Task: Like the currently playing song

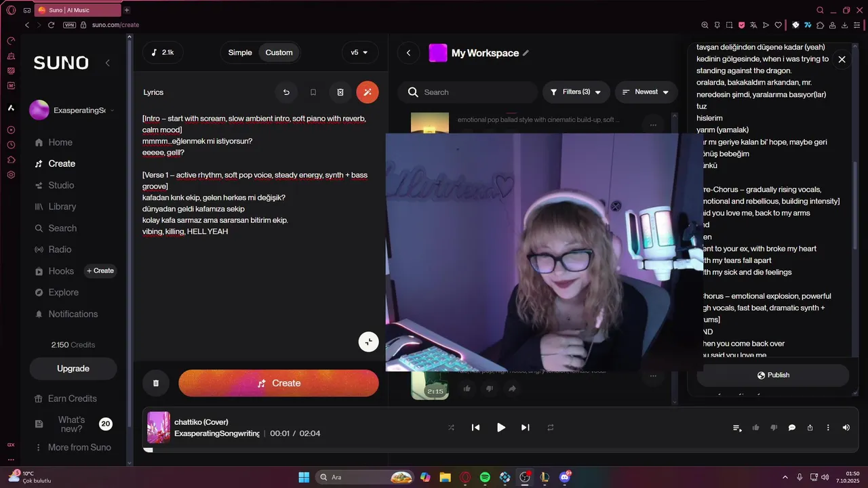Action: point(755,428)
